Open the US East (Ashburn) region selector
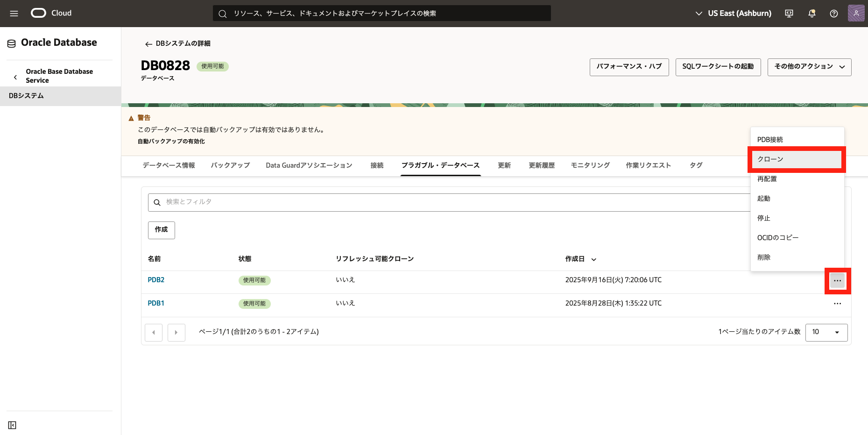868x435 pixels. point(733,14)
